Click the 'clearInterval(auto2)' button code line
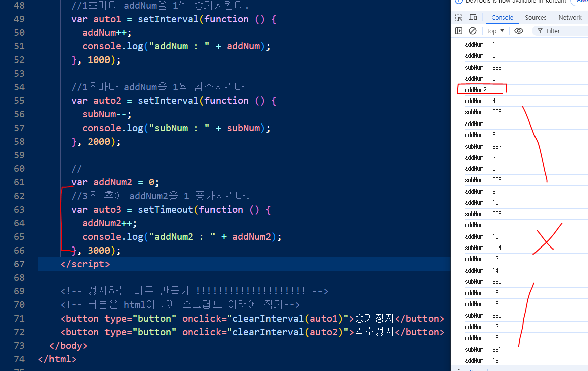The image size is (588, 371). click(252, 332)
